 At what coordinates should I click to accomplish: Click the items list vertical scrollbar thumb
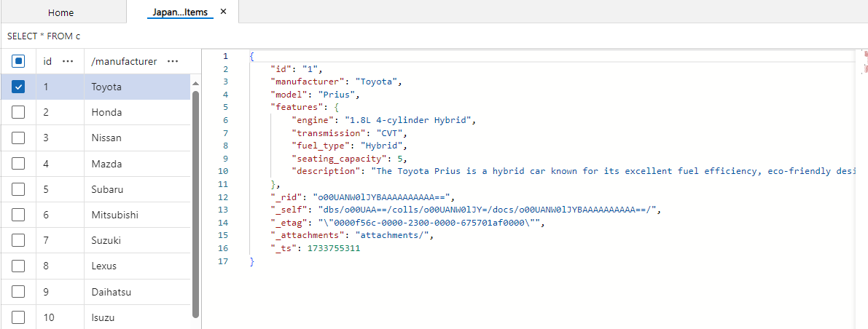(195, 204)
